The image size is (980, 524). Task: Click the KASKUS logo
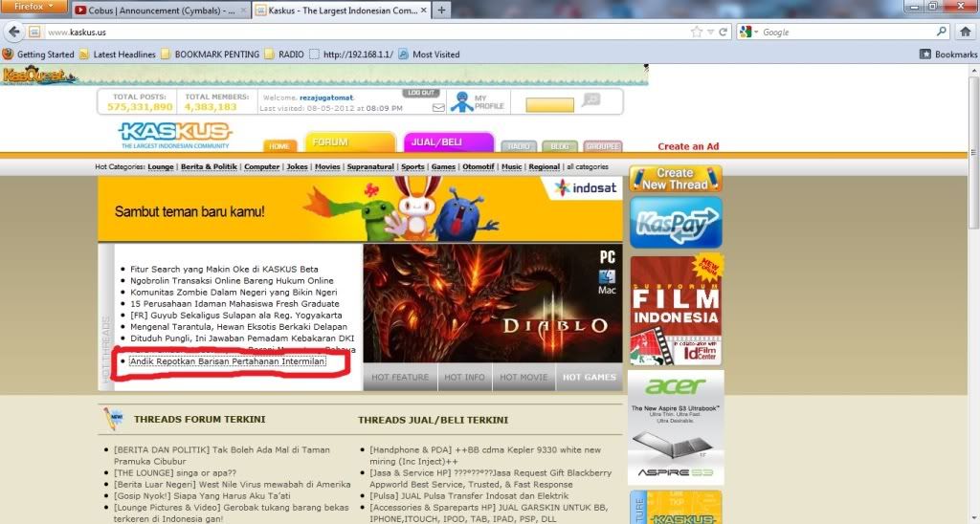point(175,135)
